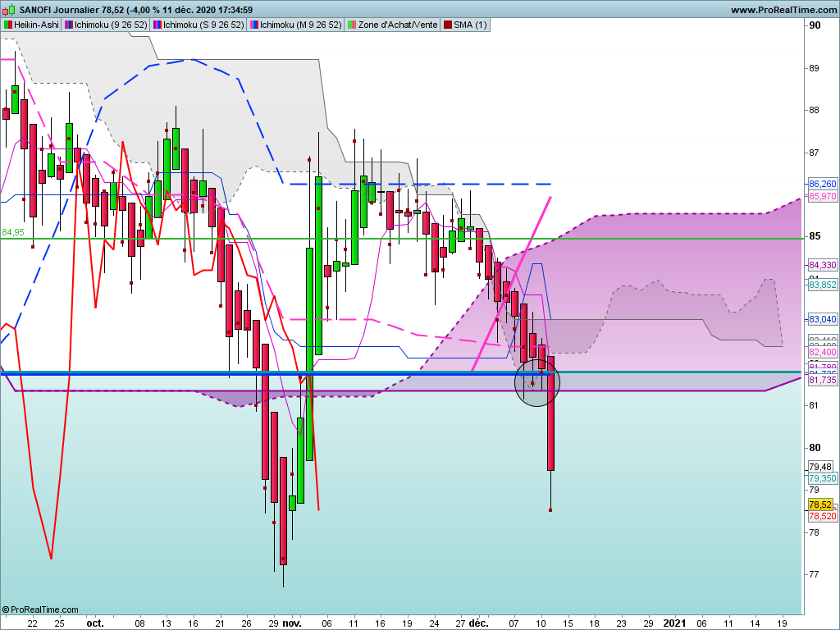Select the blue 86,260 price label
840x630 pixels.
point(822,184)
